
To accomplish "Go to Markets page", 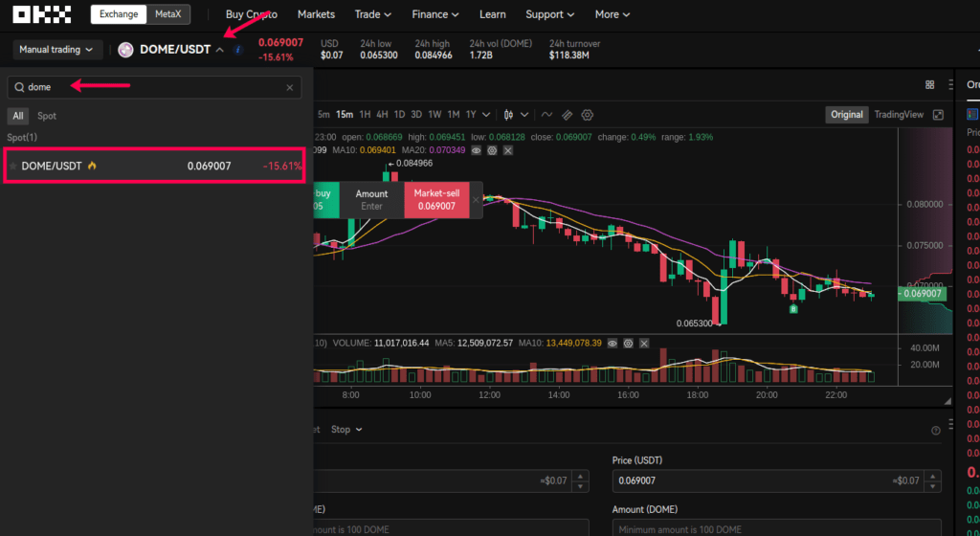I will point(316,14).
